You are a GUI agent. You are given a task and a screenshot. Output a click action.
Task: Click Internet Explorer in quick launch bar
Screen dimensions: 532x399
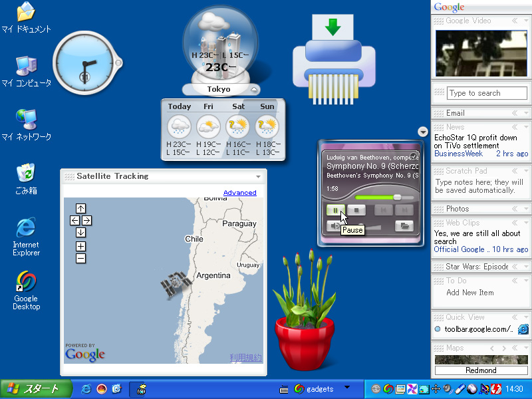coord(86,389)
